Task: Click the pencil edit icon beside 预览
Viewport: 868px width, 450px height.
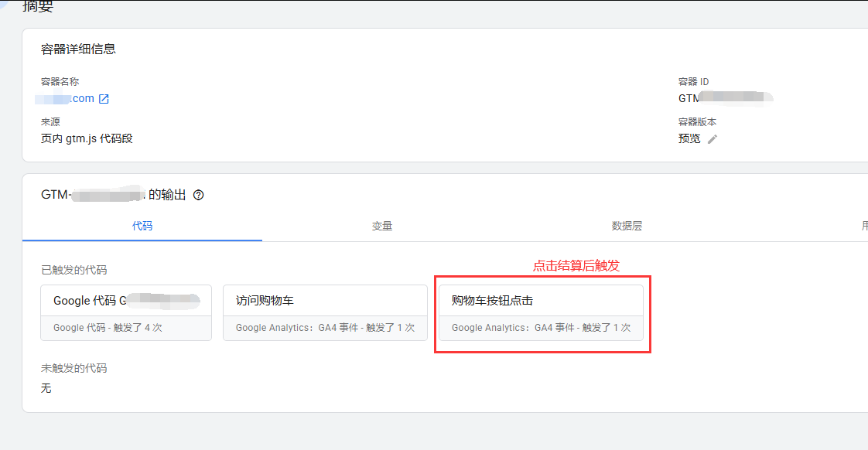Action: (x=713, y=139)
